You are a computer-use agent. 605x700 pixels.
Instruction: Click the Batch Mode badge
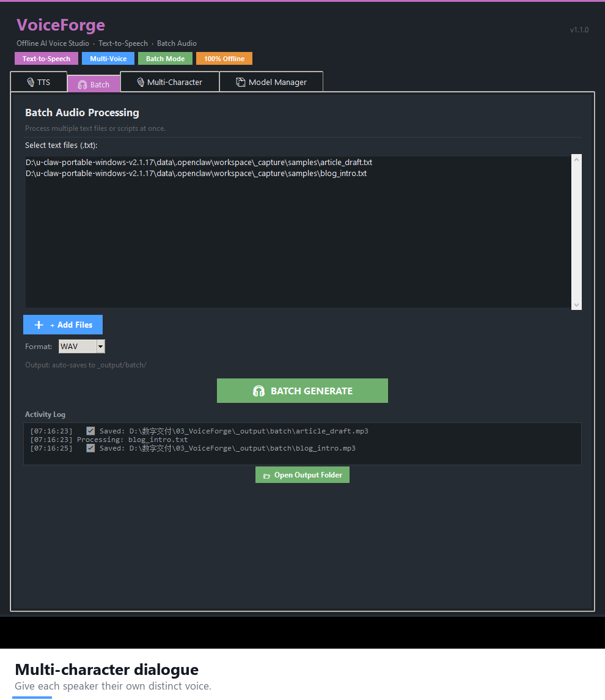(x=165, y=59)
